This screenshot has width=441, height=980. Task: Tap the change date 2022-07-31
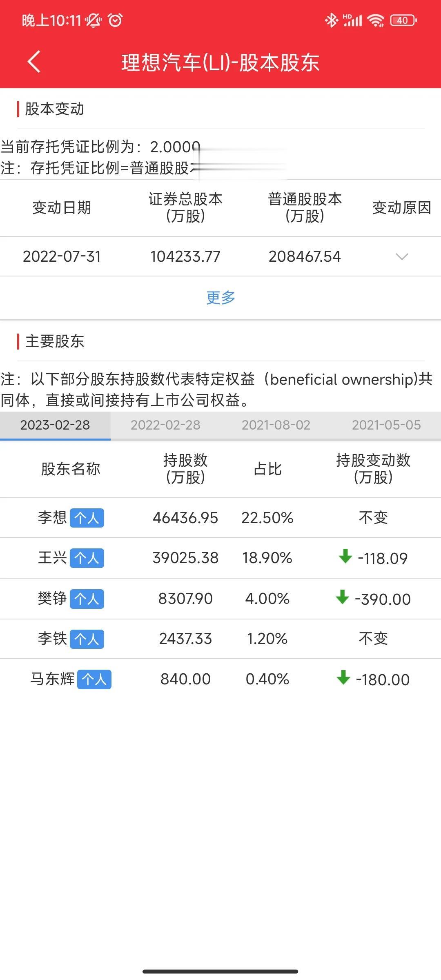[62, 256]
